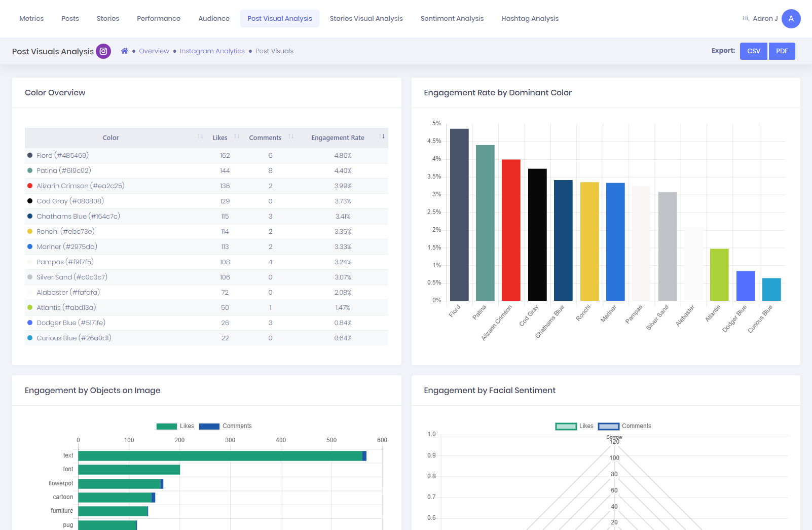Image resolution: width=812 pixels, height=530 pixels.
Task: Select the Dodger Blue (#5171fe) row
Action: pos(206,323)
